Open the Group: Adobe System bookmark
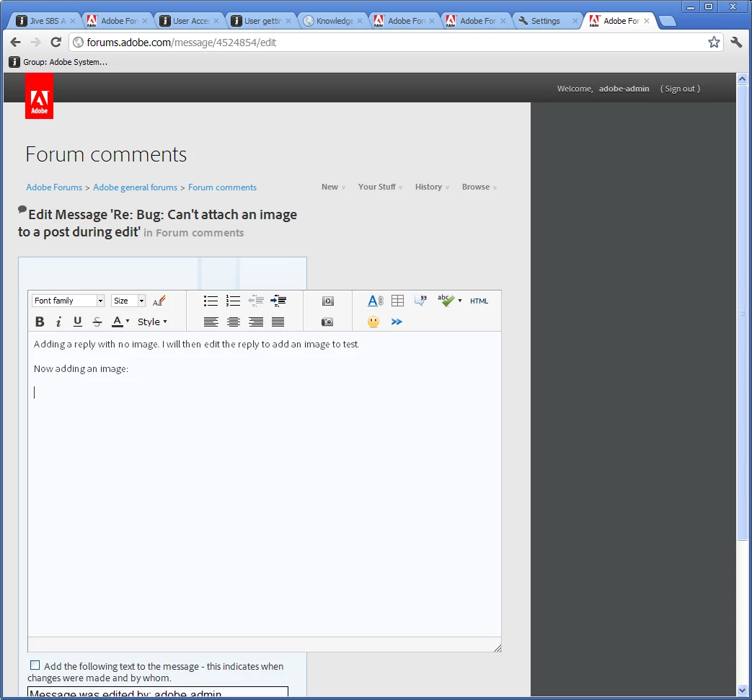 pos(58,62)
